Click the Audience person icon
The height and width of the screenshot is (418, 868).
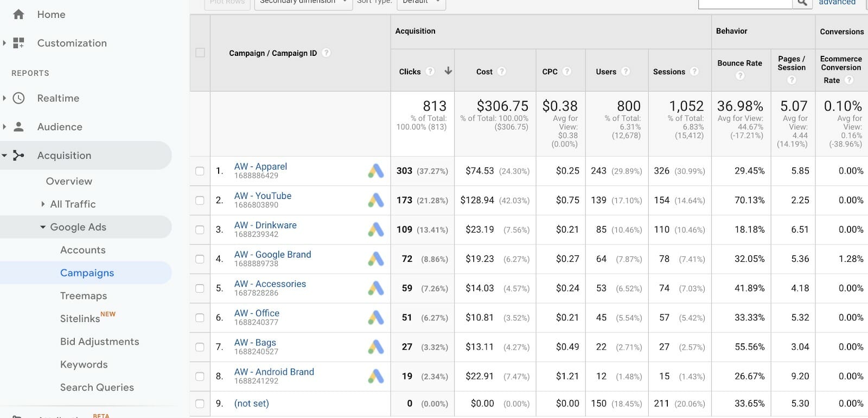[18, 127]
